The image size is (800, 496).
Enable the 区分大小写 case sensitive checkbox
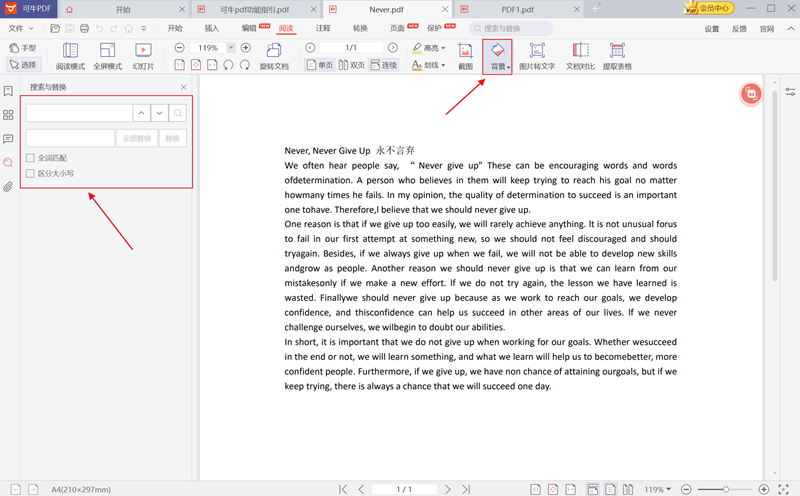[31, 173]
